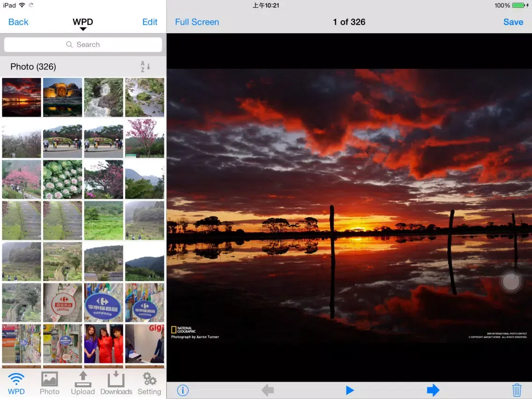Viewport: 532px width, 399px height.
Task: Open photo info with the circled i icon
Action: tap(183, 390)
